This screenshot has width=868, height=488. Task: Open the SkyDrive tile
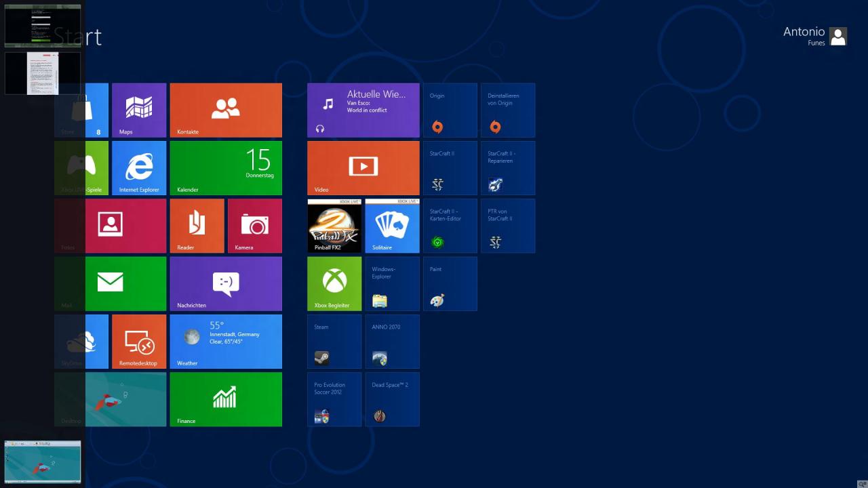pos(81,342)
